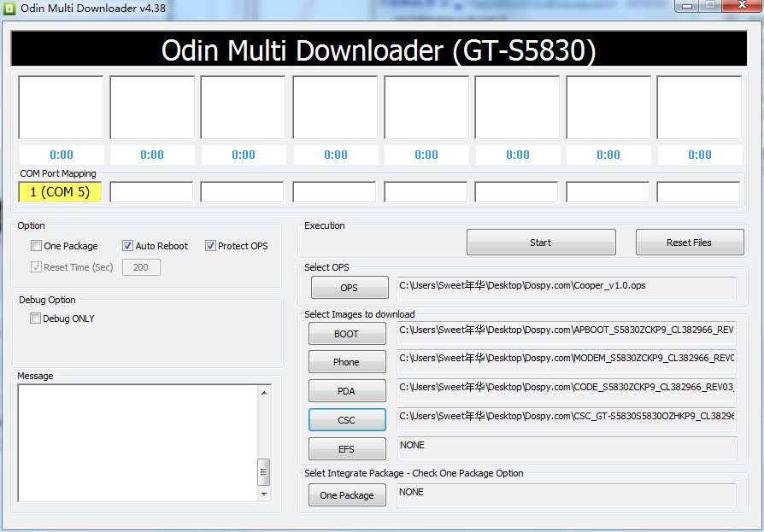The height and width of the screenshot is (532, 764).
Task: Click the Reset Time field showing 200
Action: click(141, 267)
